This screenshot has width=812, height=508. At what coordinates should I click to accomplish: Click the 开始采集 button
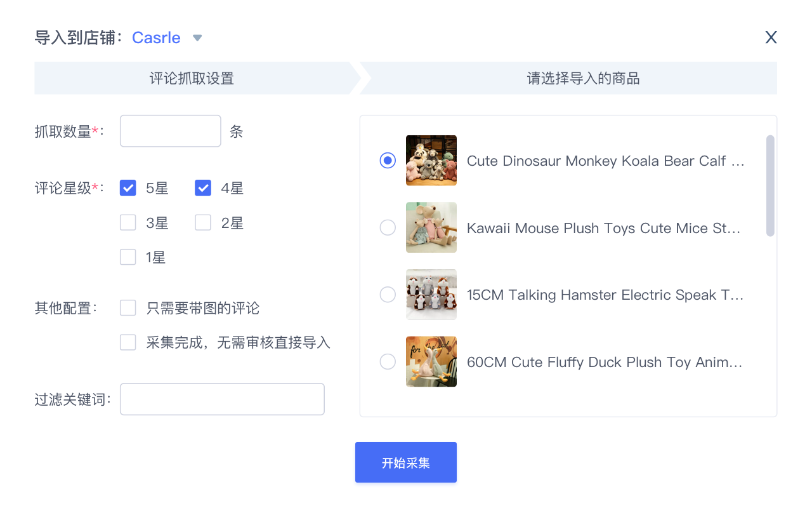point(405,462)
